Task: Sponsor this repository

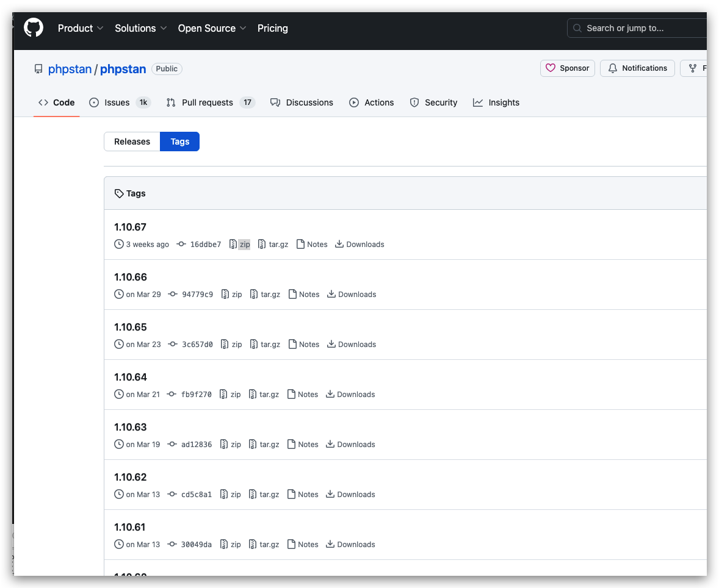Action: coord(567,68)
